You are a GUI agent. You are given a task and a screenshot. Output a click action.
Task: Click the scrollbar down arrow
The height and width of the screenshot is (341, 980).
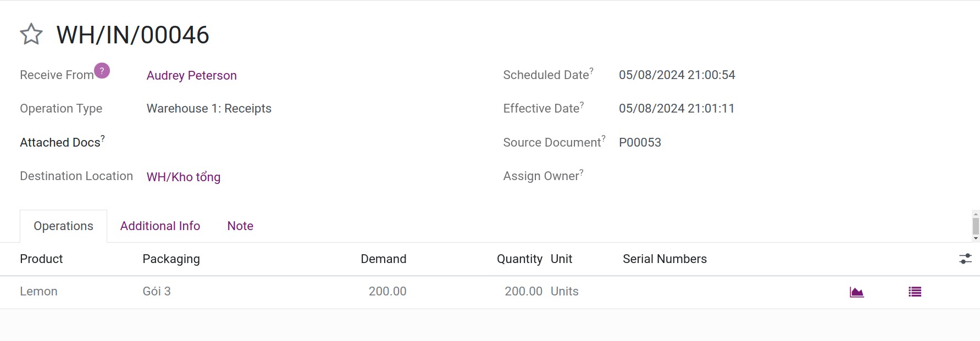click(x=976, y=238)
